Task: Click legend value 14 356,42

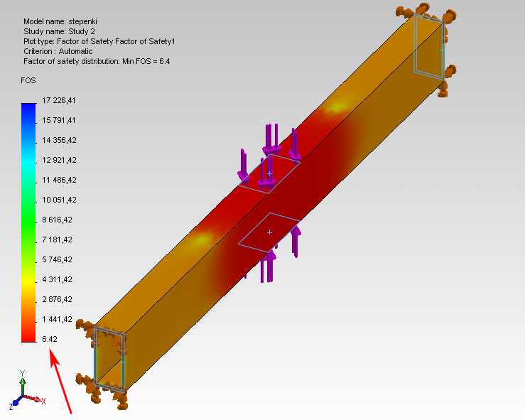Action: (59, 140)
